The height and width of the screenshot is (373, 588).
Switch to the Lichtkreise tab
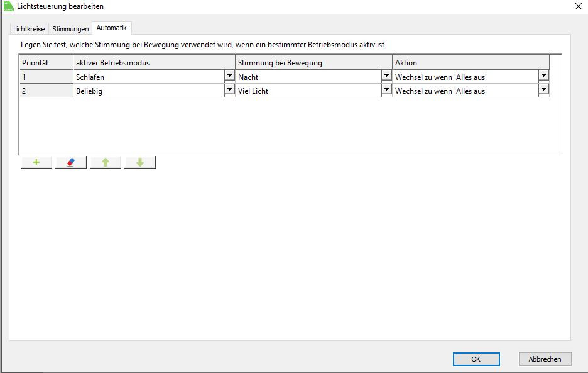click(x=29, y=29)
